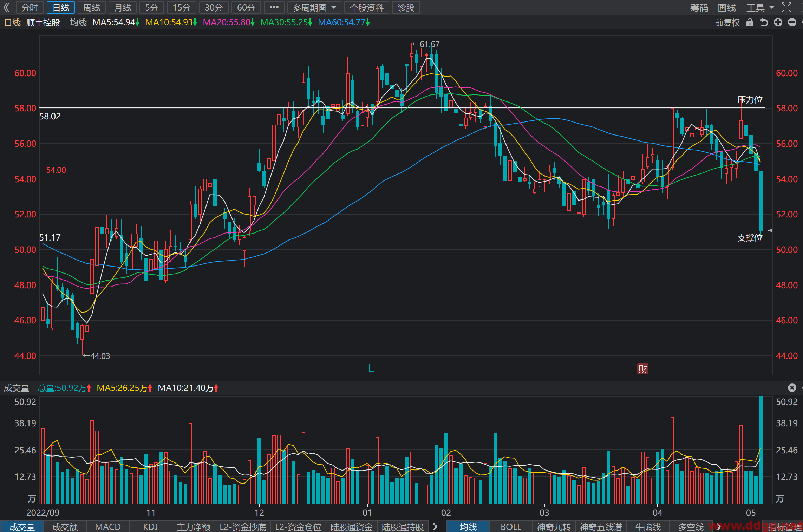
Task: Zoom in with the plus circle icon
Action: click(778, 22)
